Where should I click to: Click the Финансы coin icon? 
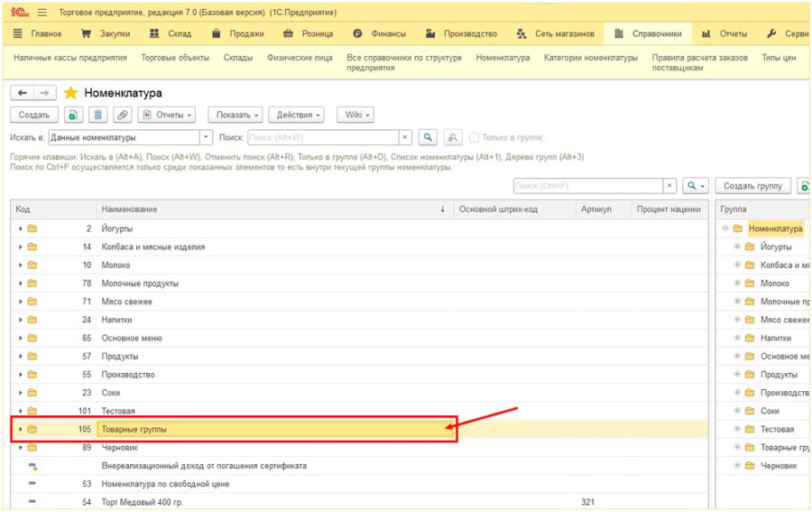pyautogui.click(x=357, y=33)
